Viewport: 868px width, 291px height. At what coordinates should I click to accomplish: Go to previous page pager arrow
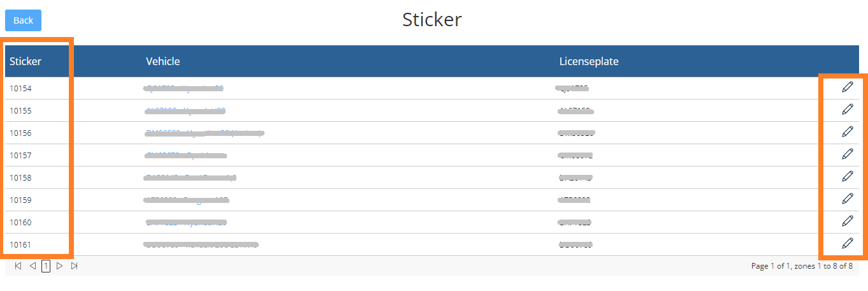tap(33, 266)
